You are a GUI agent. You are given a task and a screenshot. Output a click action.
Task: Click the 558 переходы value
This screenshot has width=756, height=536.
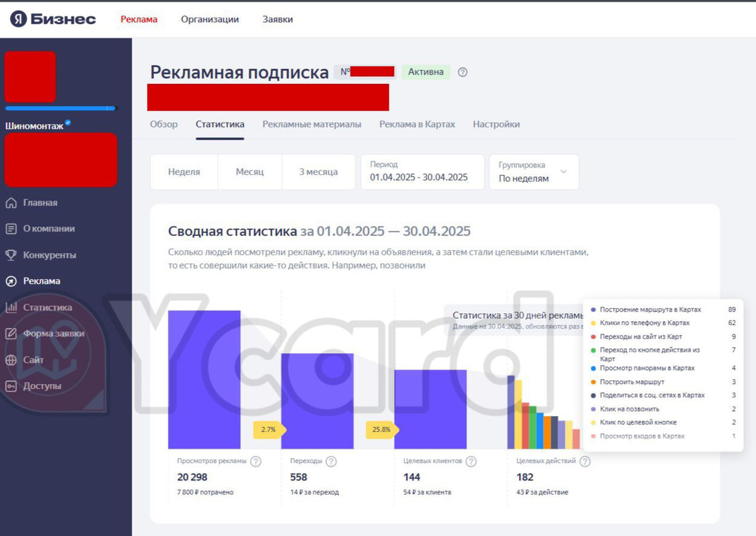click(298, 477)
